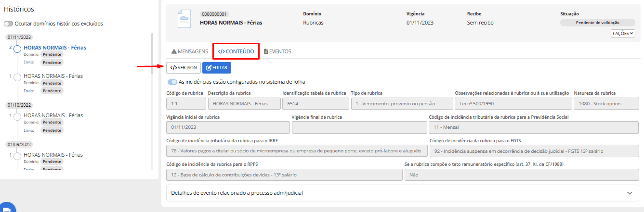Click the 01/11/2023 value under Vigência header
644x212 pixels.
pyautogui.click(x=421, y=23)
